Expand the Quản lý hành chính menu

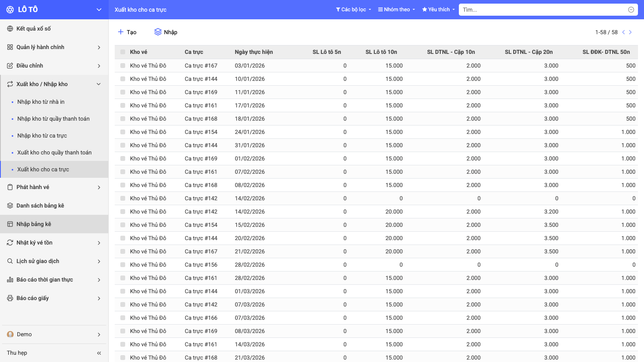54,47
